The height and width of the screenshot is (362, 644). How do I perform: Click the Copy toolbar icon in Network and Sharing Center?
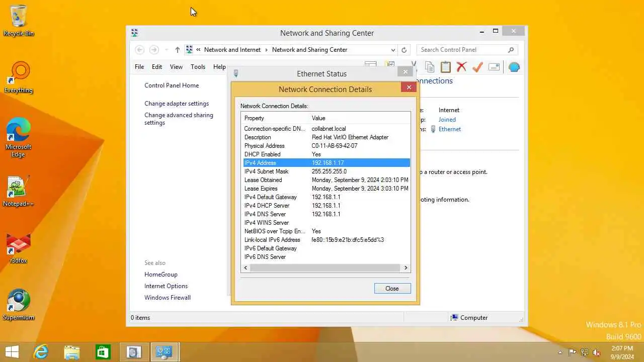[x=429, y=67]
